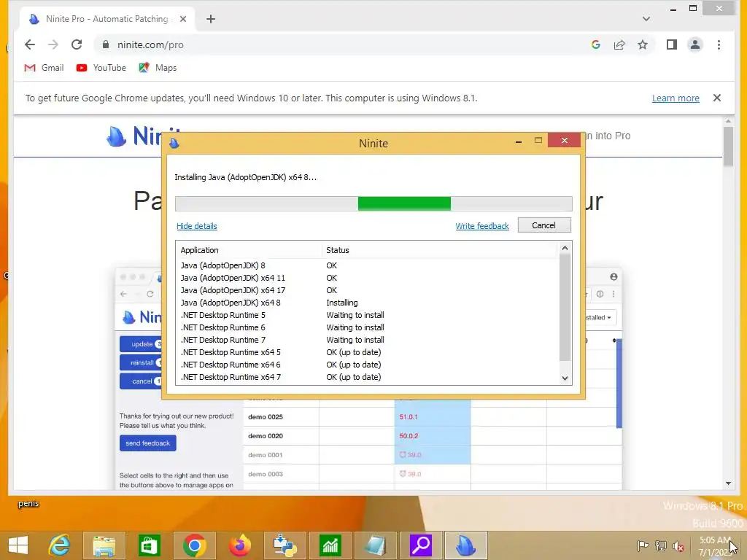Image resolution: width=747 pixels, height=560 pixels.
Task: Click the update button on demo page
Action: pos(141,344)
